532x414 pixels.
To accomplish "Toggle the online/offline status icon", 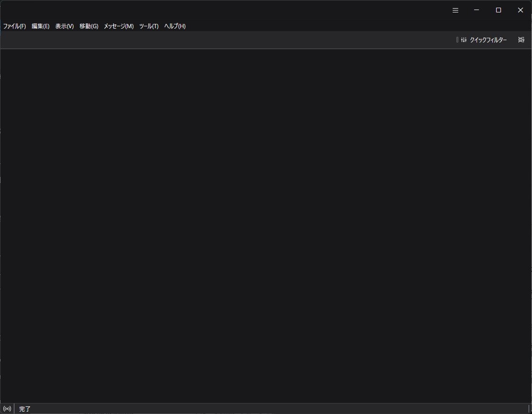I will coord(7,409).
